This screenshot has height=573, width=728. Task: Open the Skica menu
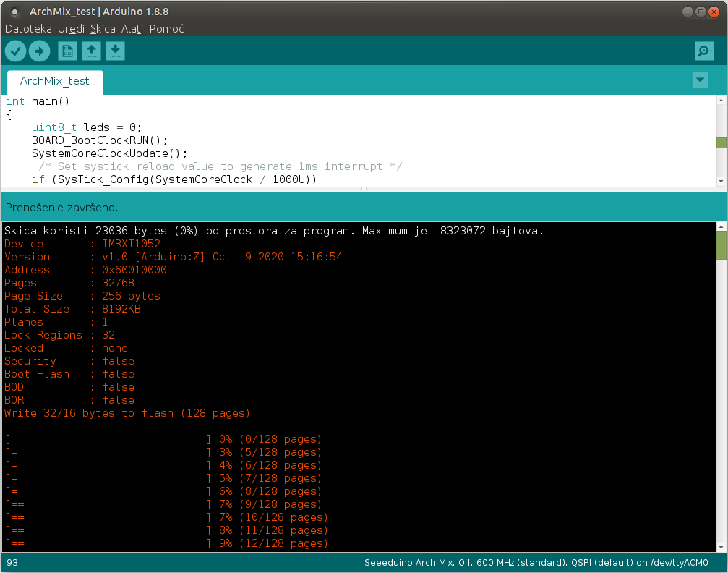coord(102,29)
